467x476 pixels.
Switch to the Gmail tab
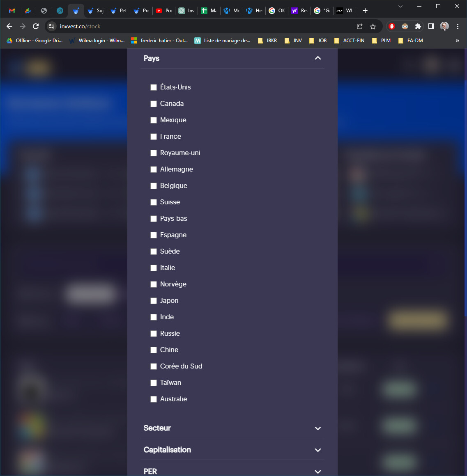click(12, 11)
